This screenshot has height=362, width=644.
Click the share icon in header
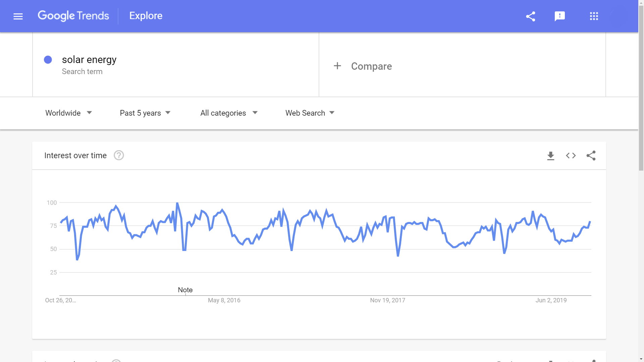(530, 16)
